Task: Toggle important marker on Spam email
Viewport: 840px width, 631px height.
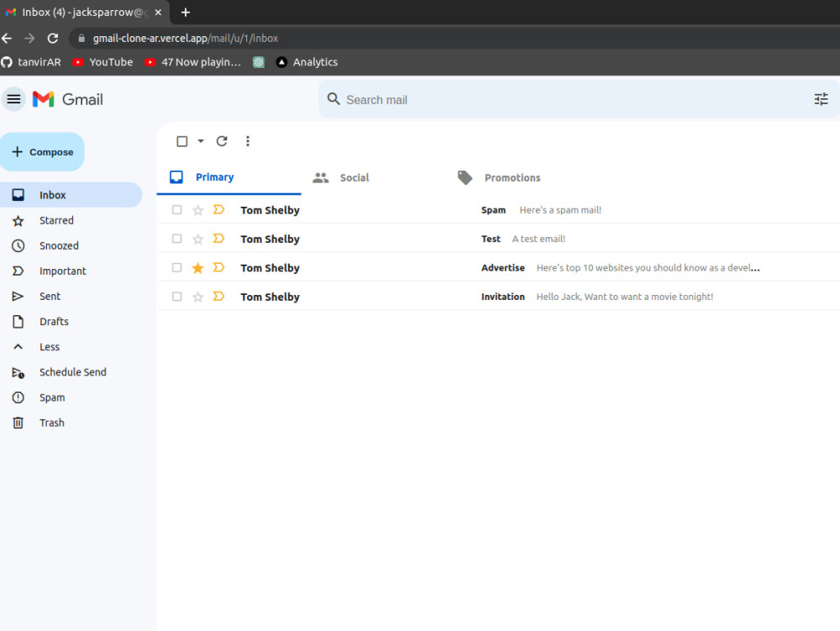Action: click(218, 209)
